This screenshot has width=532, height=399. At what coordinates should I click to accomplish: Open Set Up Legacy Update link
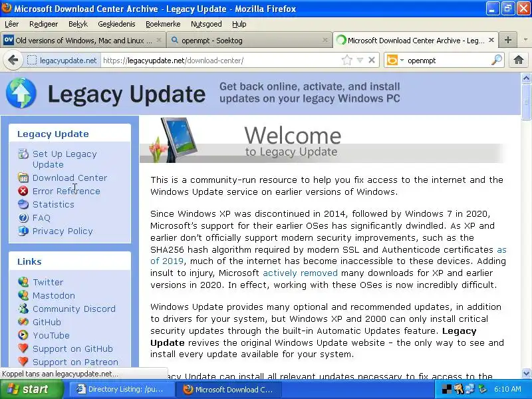coord(65,159)
